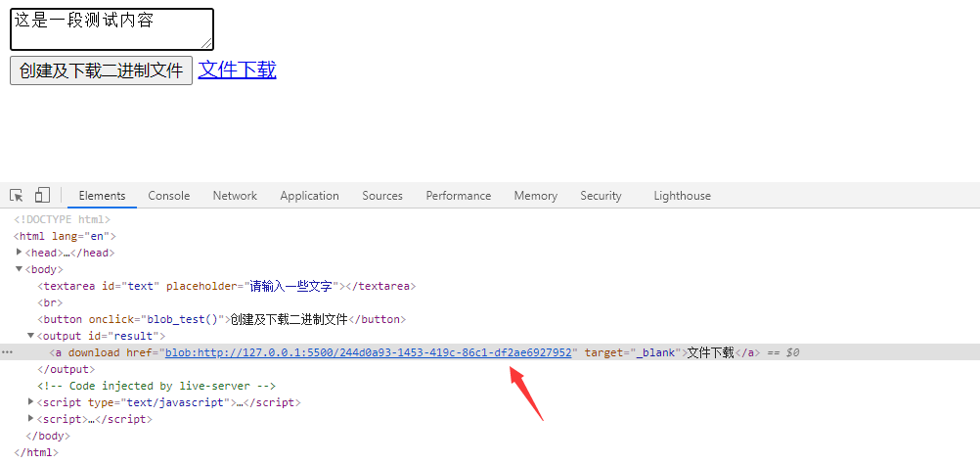Grab the textarea resize handle corner
Screen dimensions: 980x464
[x=206, y=42]
